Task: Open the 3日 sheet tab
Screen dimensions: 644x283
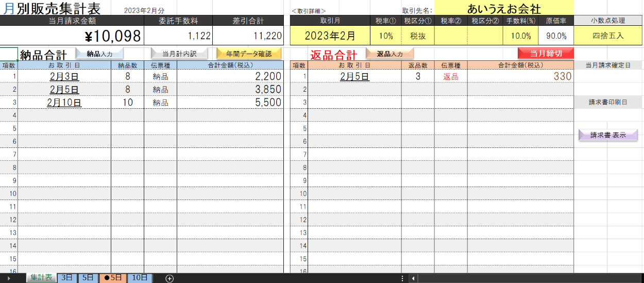Action: (67, 277)
